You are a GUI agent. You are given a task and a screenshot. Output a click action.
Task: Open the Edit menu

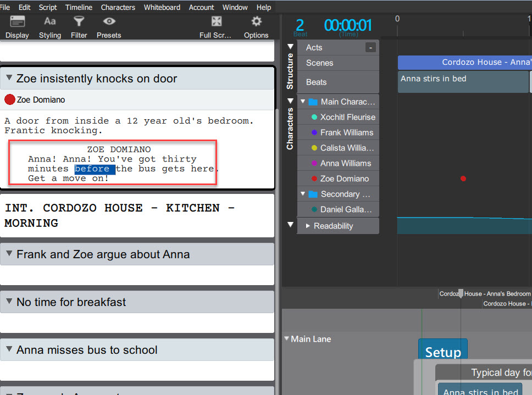point(24,7)
